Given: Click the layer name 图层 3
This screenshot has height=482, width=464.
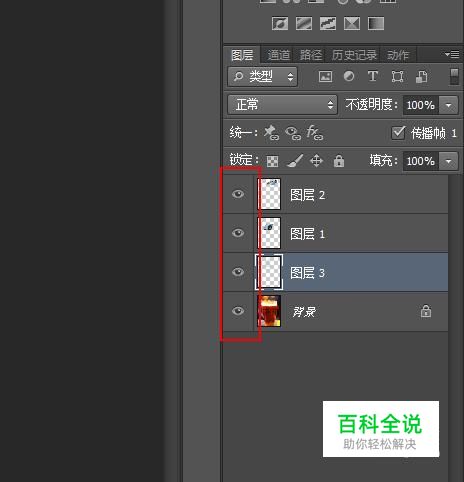Looking at the screenshot, I should click(307, 273).
